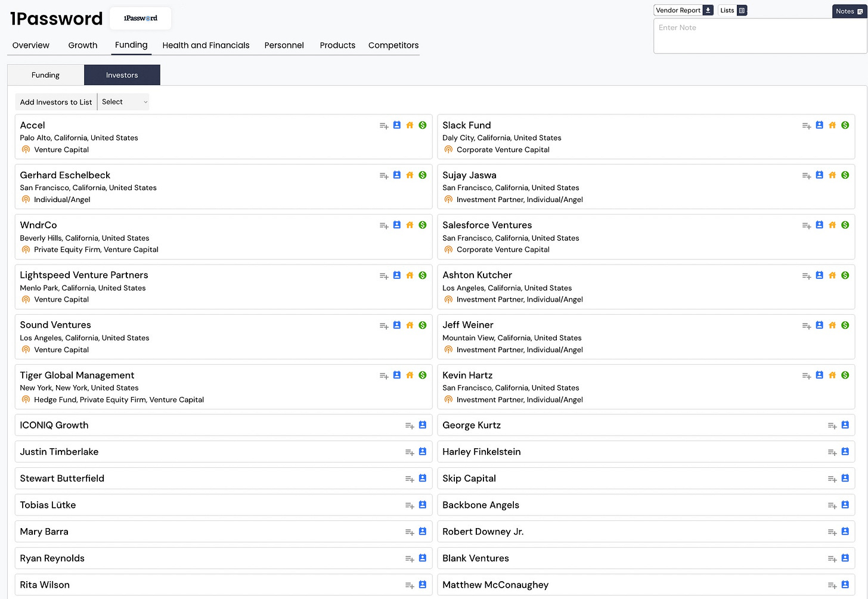Click 'Hedge Fund, Private Equity Firm, Venture Capital' text
Image resolution: width=868 pixels, height=599 pixels.
(x=119, y=400)
